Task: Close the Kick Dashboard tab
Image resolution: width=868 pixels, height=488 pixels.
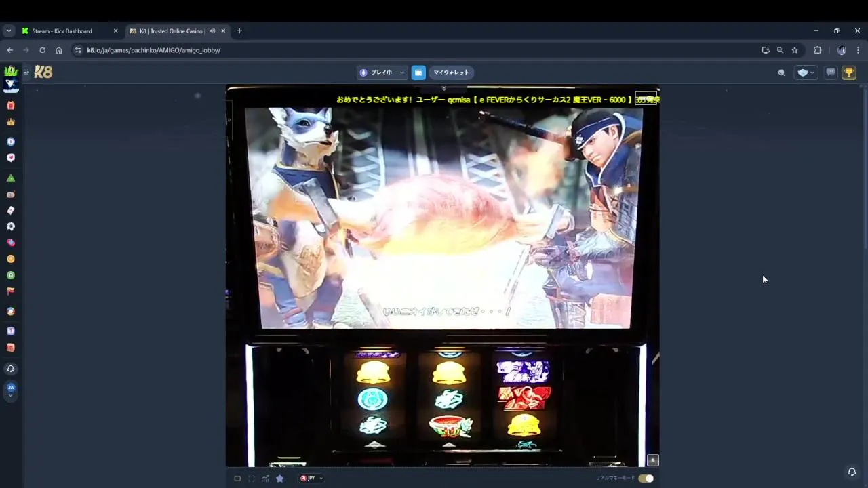Action: click(115, 31)
